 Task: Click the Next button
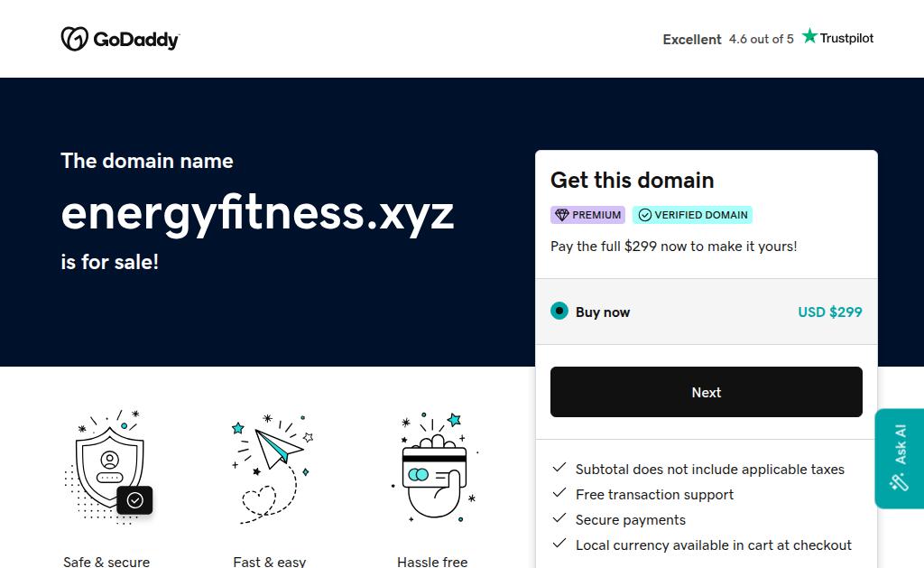coord(706,392)
